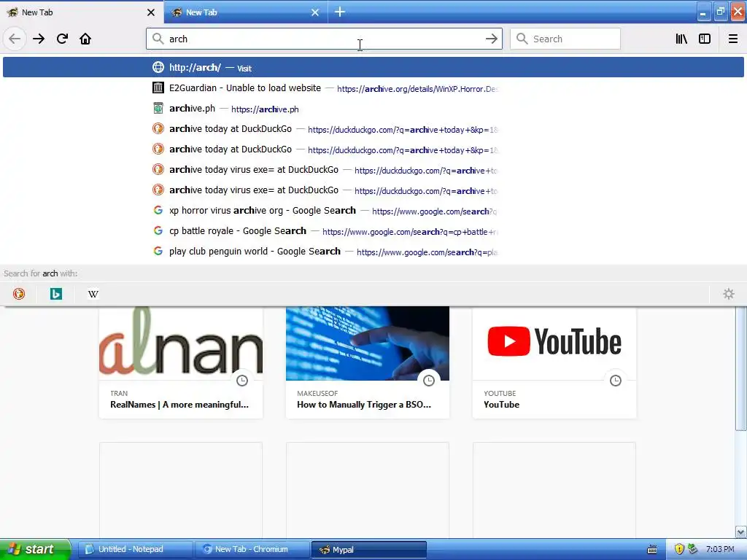Reload the current page

point(62,39)
